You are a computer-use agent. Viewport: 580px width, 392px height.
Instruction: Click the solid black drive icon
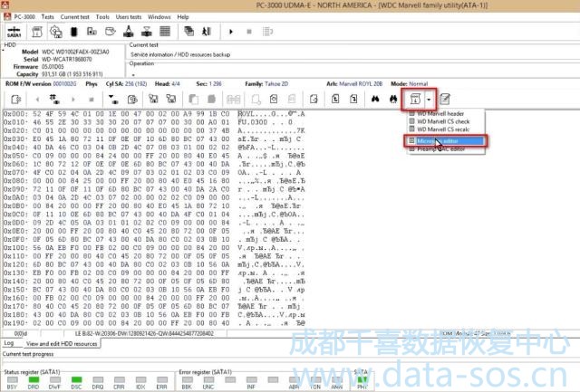(74, 32)
